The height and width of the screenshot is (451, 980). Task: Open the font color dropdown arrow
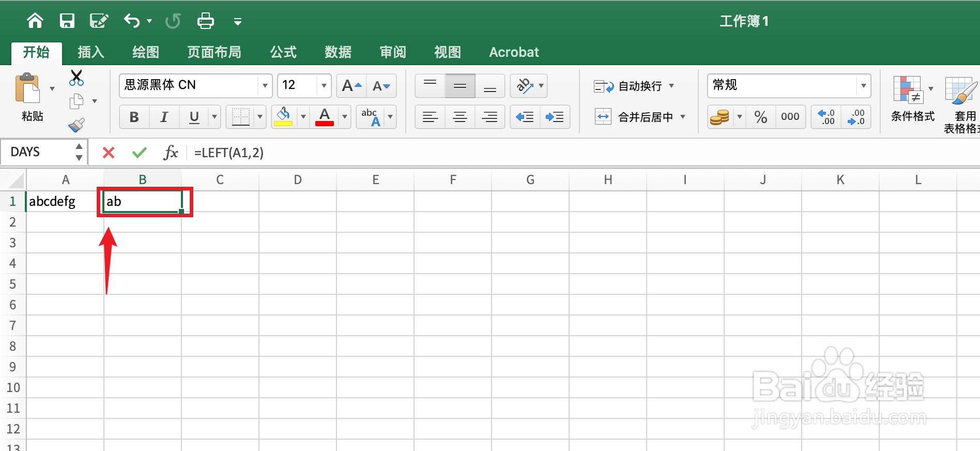click(345, 117)
